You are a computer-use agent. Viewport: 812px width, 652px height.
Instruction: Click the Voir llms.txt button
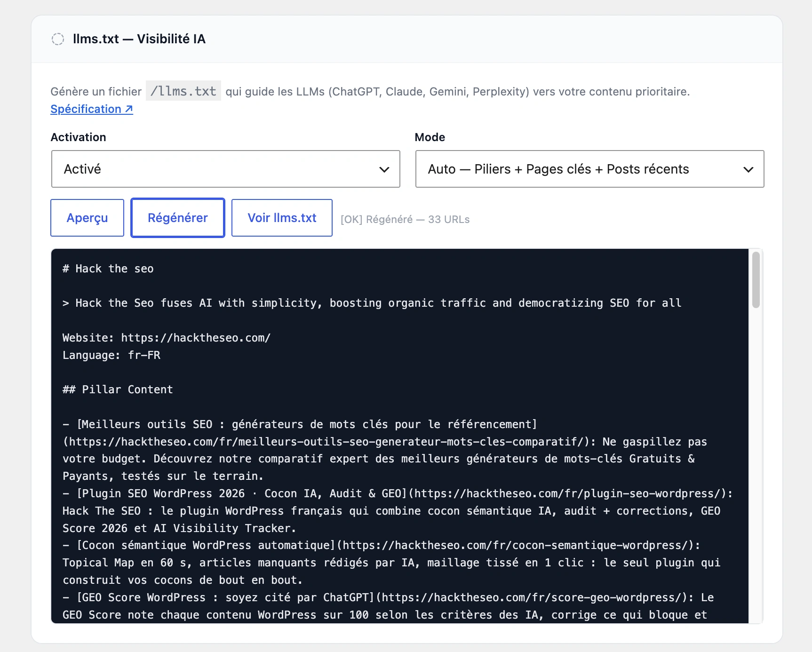(x=282, y=218)
